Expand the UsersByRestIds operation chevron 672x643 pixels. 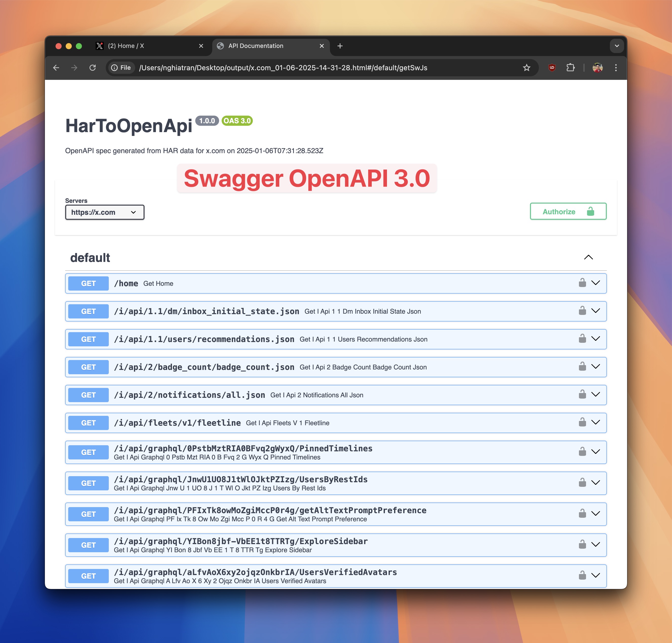[596, 482]
